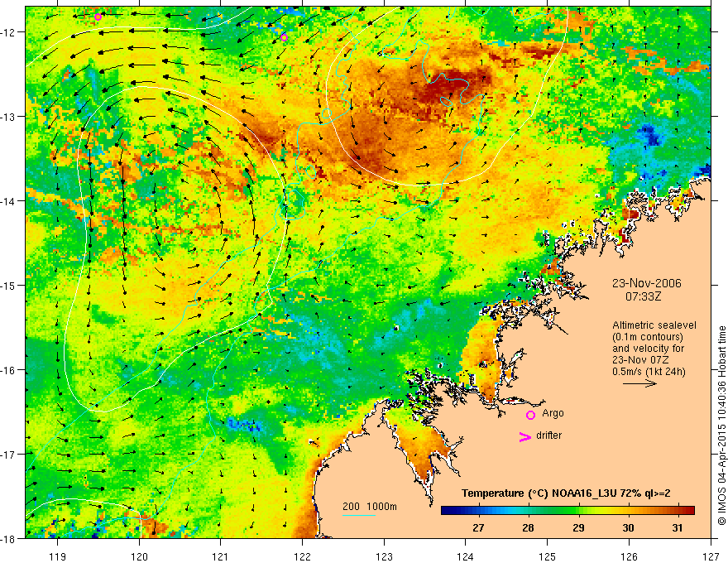The height and width of the screenshot is (563, 728).
Task: Click the temperature color scale bar
Action: tap(568, 510)
